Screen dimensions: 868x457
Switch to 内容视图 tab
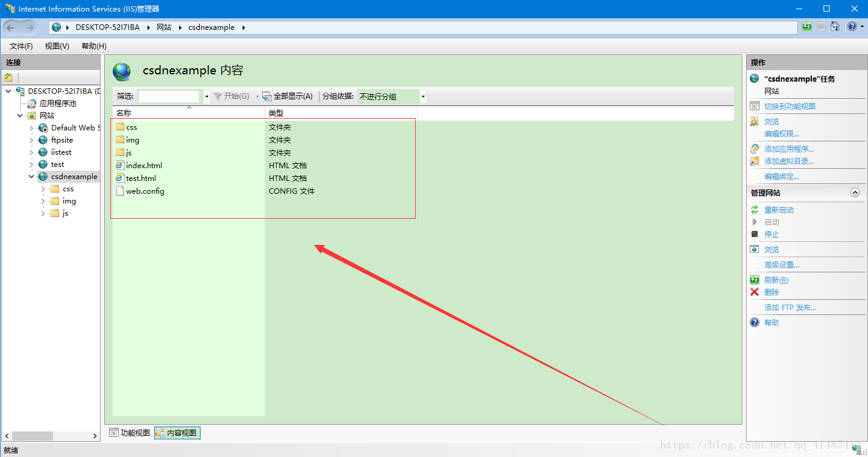177,433
